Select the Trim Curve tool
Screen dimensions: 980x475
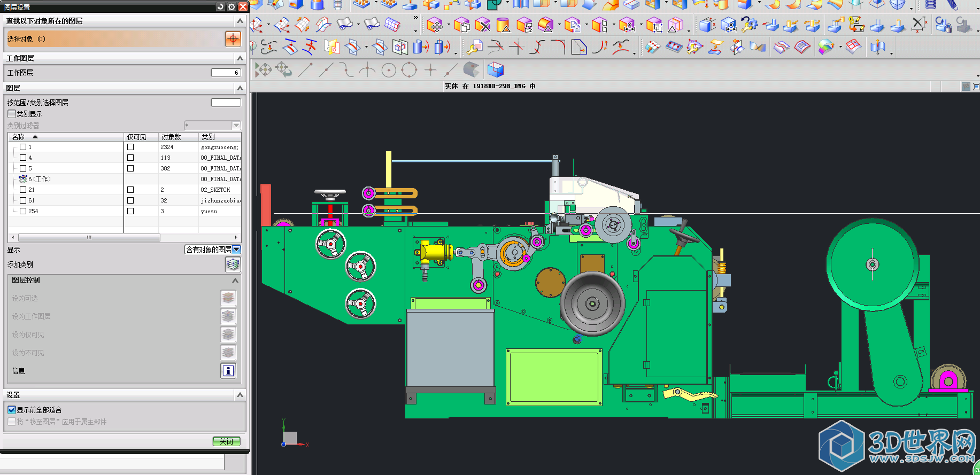pos(496,48)
